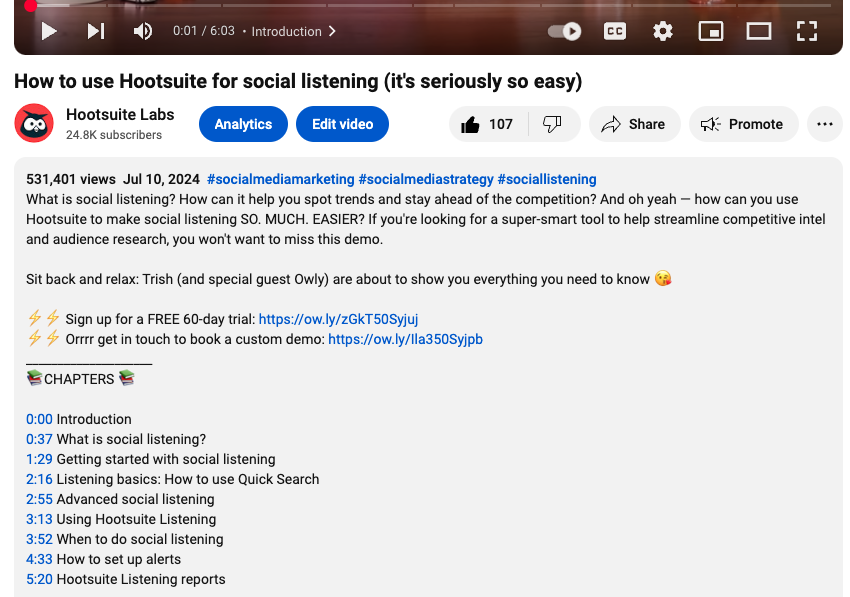Turn on closed captions

tap(615, 31)
